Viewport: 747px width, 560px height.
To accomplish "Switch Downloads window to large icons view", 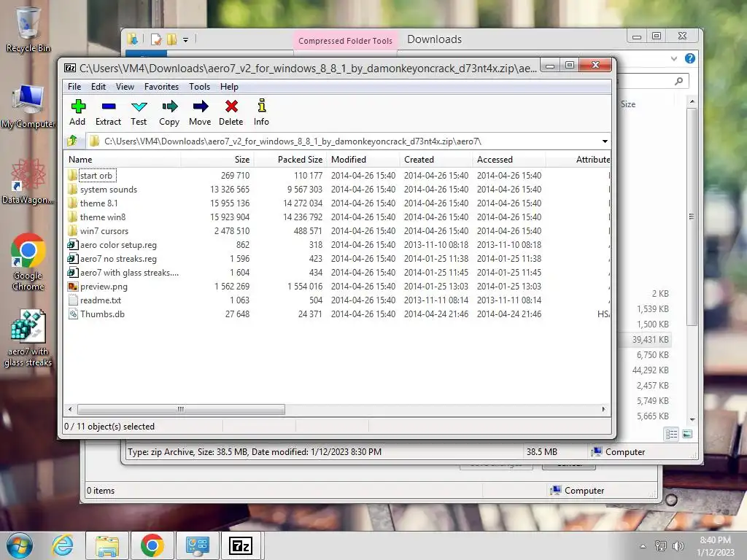I will pyautogui.click(x=687, y=434).
